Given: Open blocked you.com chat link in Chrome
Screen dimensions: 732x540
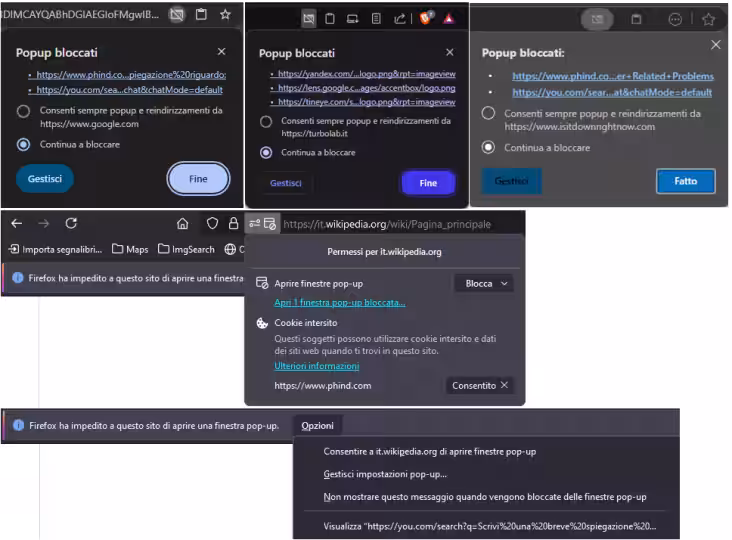Looking at the screenshot, I should 130,90.
